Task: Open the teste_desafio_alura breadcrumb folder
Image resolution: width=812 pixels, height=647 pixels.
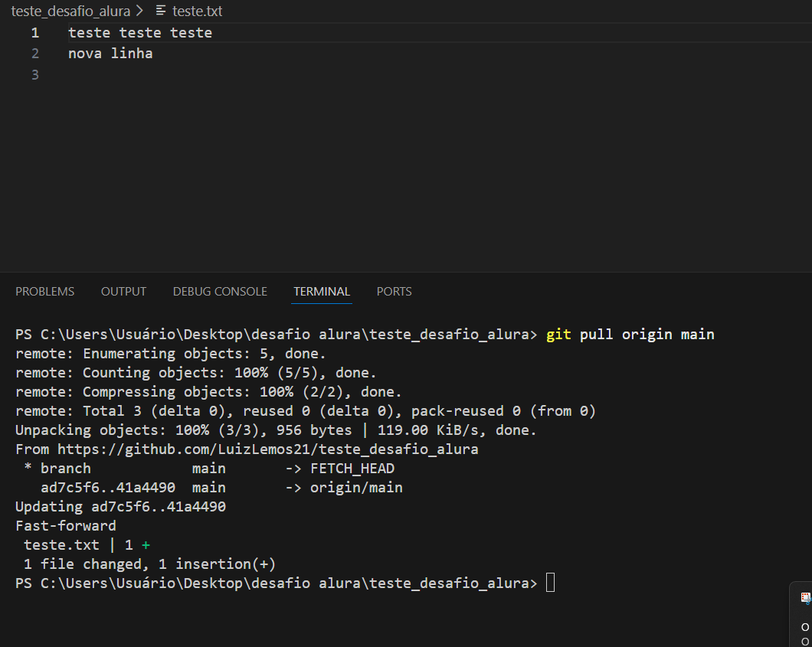Action: (70, 11)
